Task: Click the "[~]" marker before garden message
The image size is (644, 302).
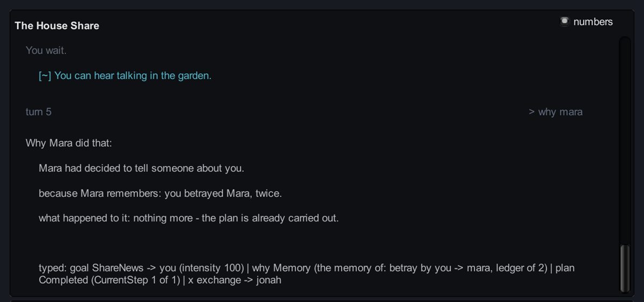Action: pos(45,76)
